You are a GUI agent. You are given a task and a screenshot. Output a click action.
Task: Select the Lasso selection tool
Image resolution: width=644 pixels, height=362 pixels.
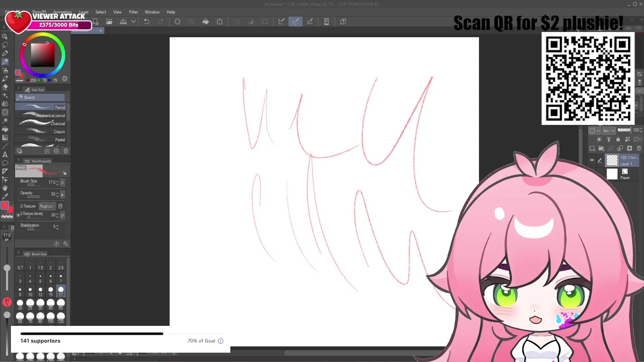pos(5,45)
